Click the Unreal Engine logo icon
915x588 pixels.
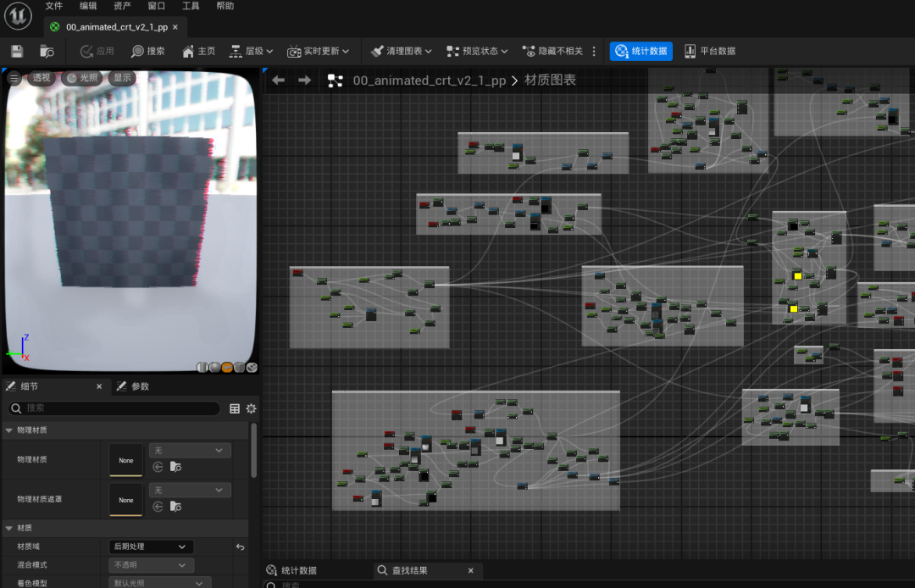(x=18, y=16)
